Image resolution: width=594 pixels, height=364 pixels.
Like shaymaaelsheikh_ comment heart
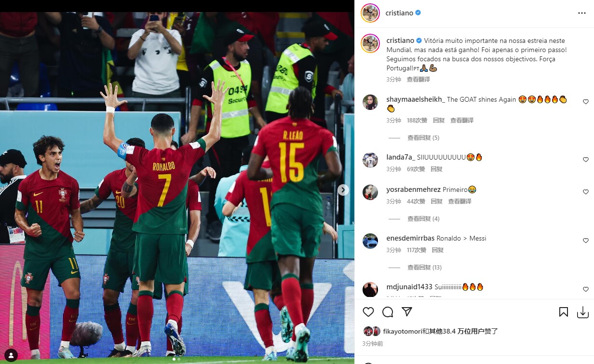[x=586, y=102]
